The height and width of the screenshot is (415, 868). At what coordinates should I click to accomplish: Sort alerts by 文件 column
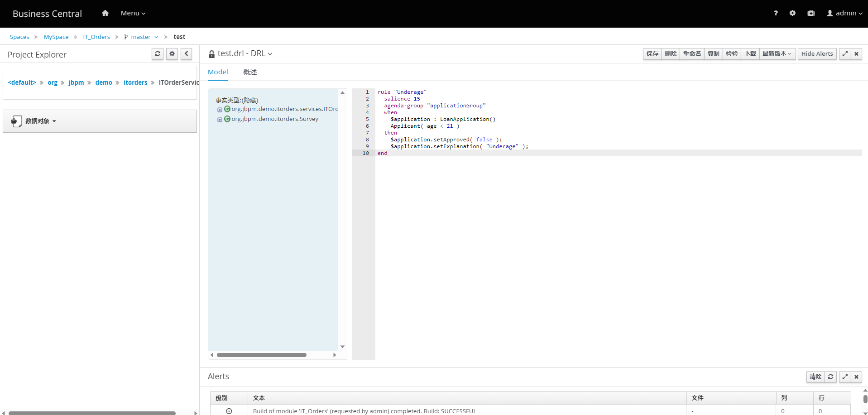[731, 398]
